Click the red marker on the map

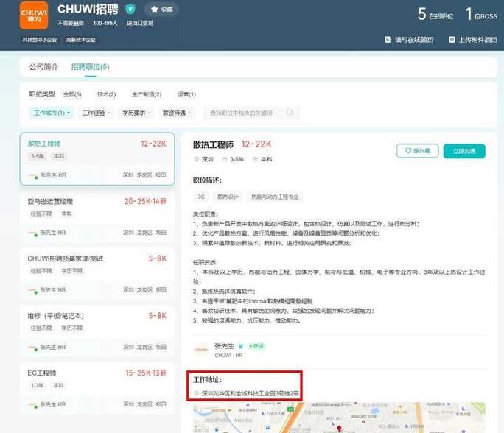(339, 429)
